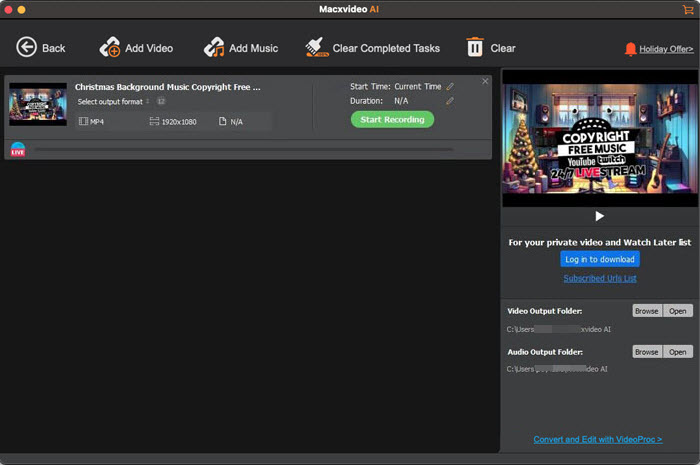Image resolution: width=700 pixels, height=465 pixels.
Task: Click the format count badge 12
Action: (x=161, y=101)
